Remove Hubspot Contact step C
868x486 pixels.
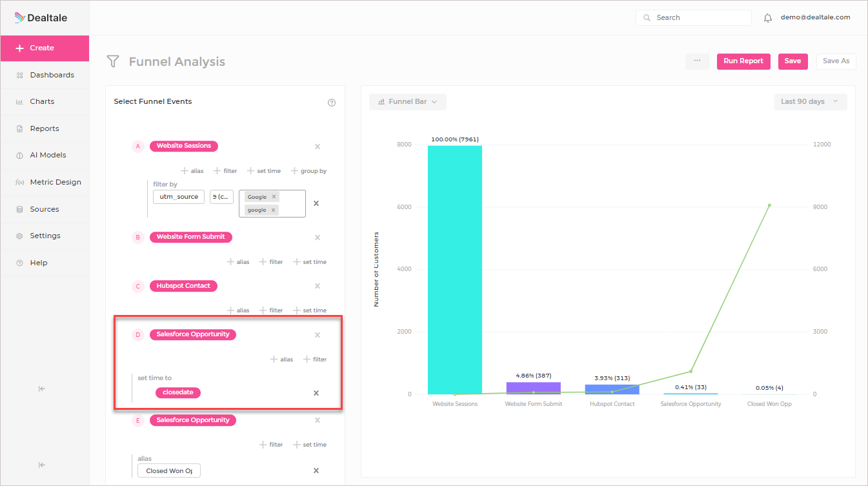[x=318, y=286]
